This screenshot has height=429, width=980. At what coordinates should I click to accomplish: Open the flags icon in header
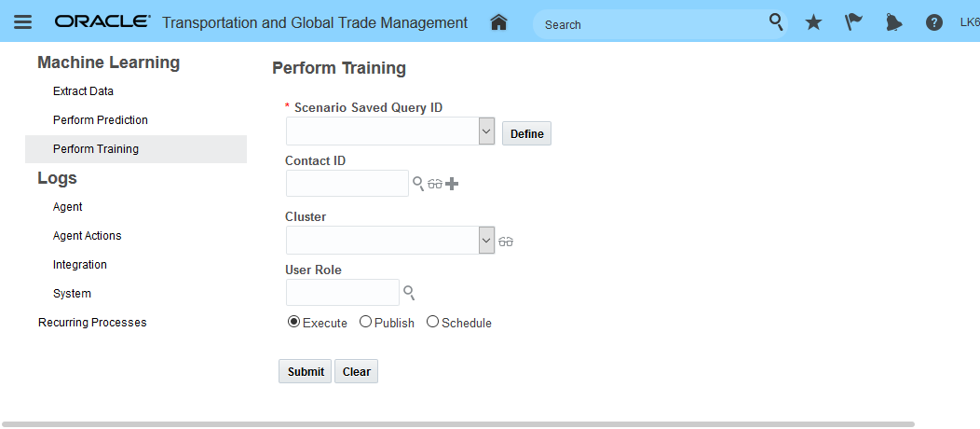pyautogui.click(x=853, y=22)
